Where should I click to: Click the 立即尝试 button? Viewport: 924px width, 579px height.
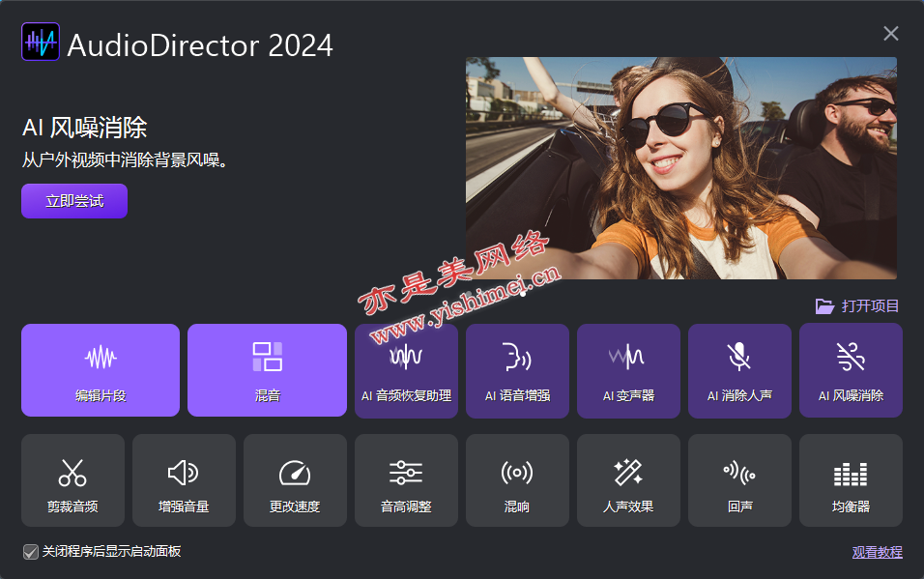point(74,201)
